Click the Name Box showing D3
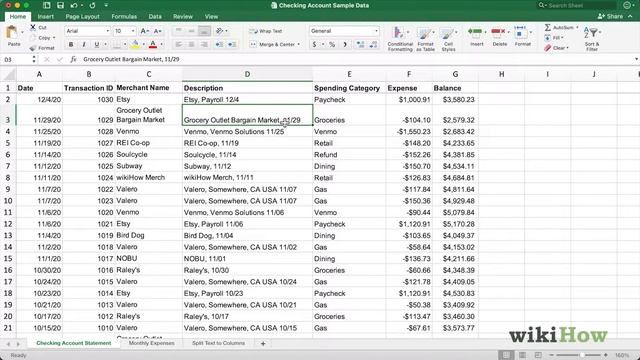The image size is (640, 360). pos(16,60)
